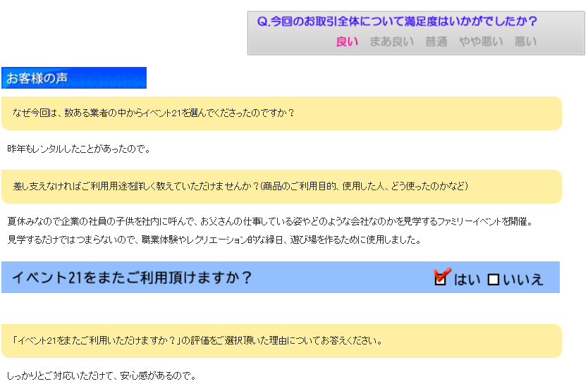The height and width of the screenshot is (391, 588).
Task: Uncheck the red-ticked はい checkbox
Action: (441, 278)
